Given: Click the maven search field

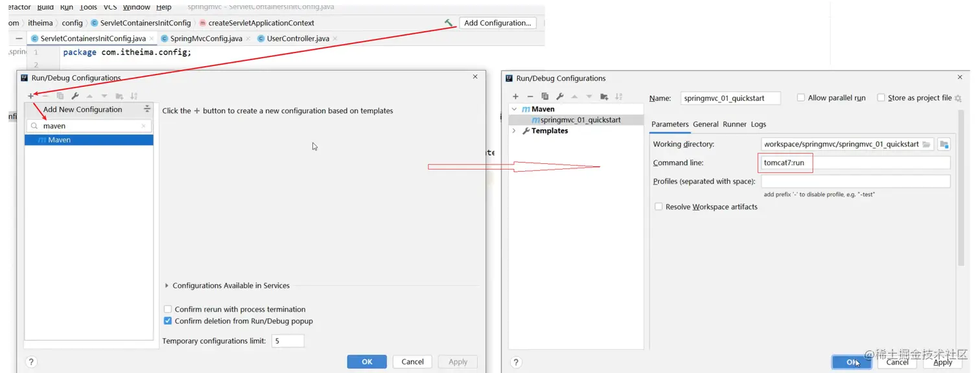Looking at the screenshot, I should (89, 126).
